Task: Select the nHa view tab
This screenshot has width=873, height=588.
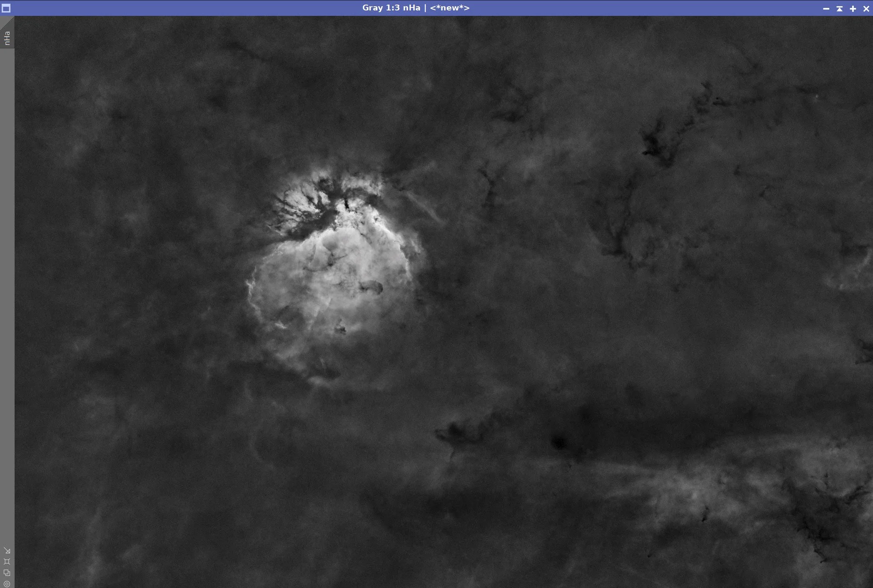Action: (7, 38)
